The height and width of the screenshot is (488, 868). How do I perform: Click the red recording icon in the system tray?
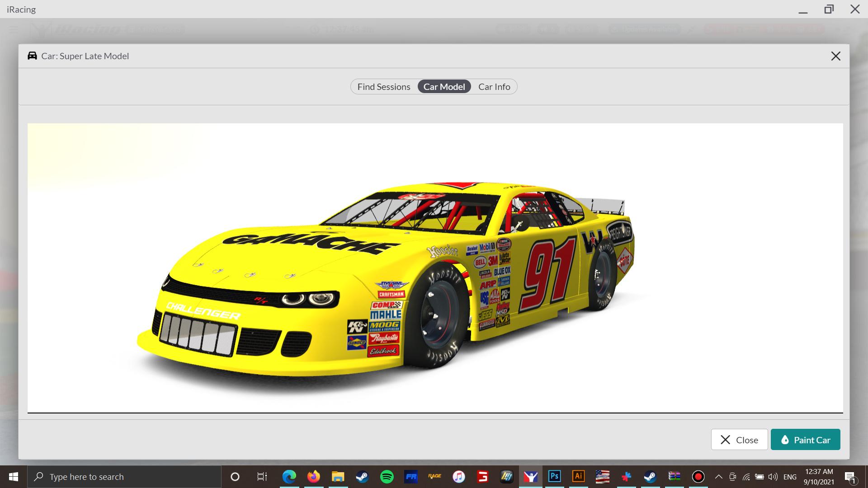tap(698, 476)
